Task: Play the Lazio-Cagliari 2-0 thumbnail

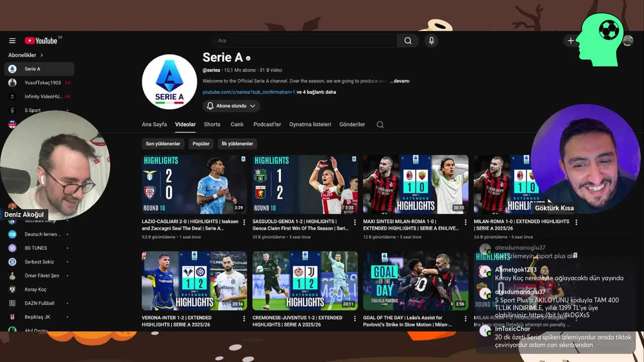Action: click(194, 185)
